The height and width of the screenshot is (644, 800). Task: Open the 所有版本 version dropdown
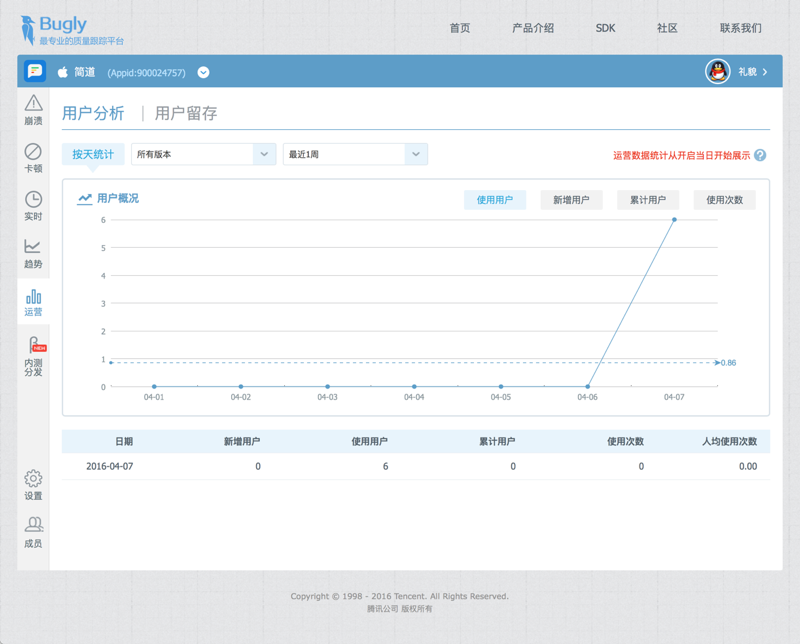[x=204, y=154]
